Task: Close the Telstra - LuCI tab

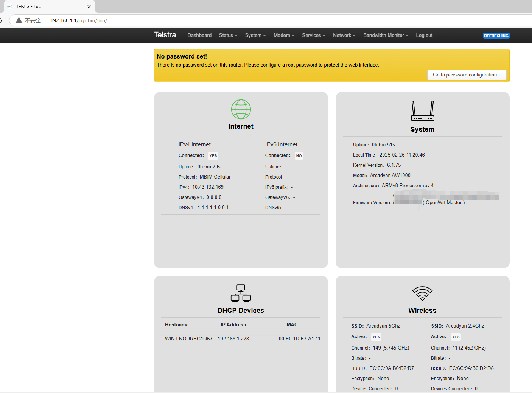Action: point(89,6)
